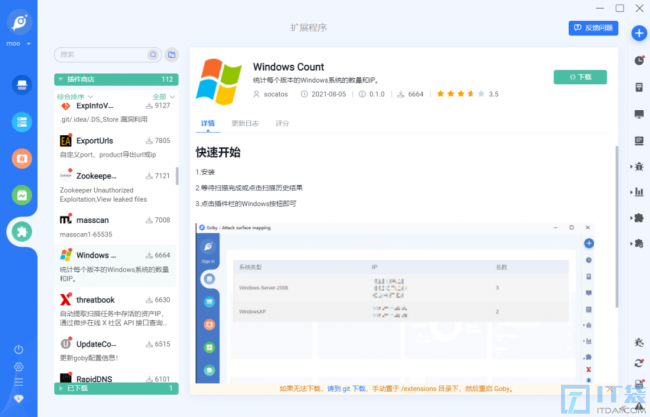Select the masscan plugin entry

coord(115,226)
